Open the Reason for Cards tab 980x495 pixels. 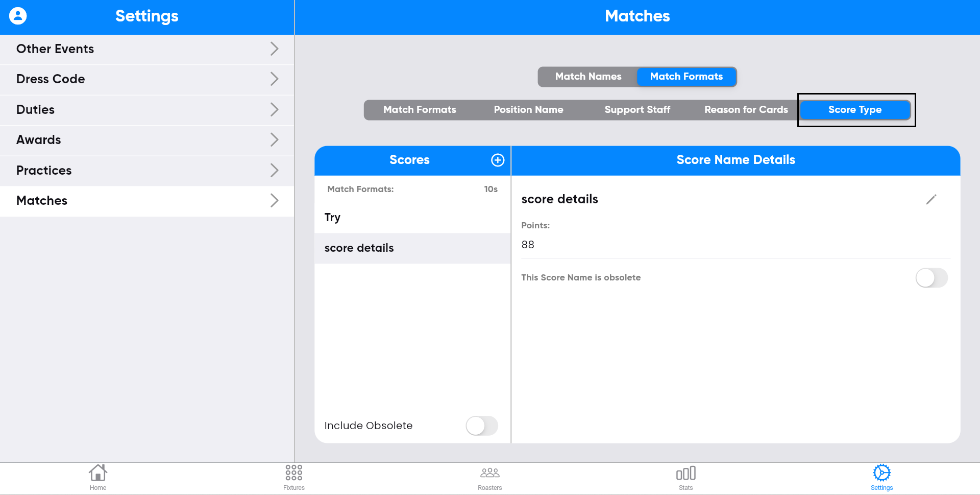point(746,110)
